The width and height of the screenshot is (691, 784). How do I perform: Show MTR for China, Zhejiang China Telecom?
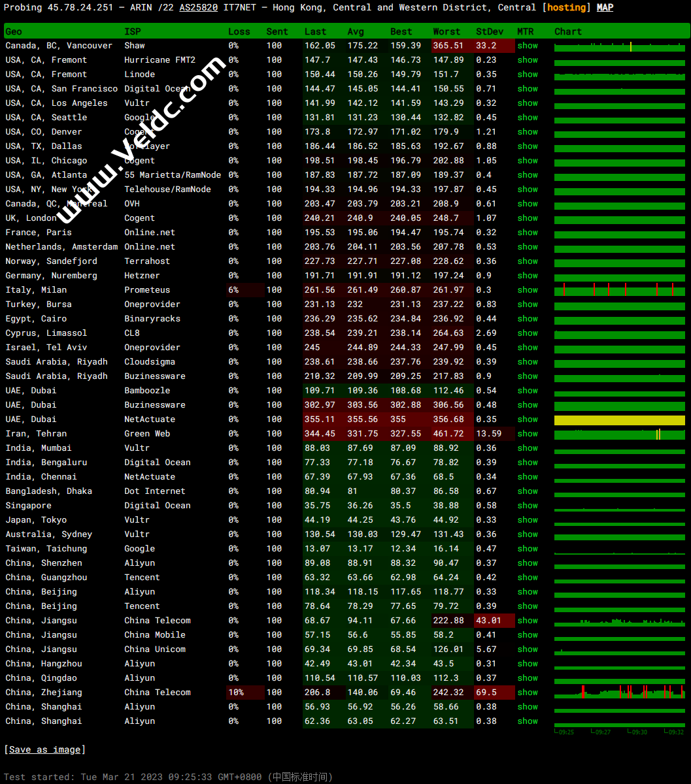click(528, 693)
